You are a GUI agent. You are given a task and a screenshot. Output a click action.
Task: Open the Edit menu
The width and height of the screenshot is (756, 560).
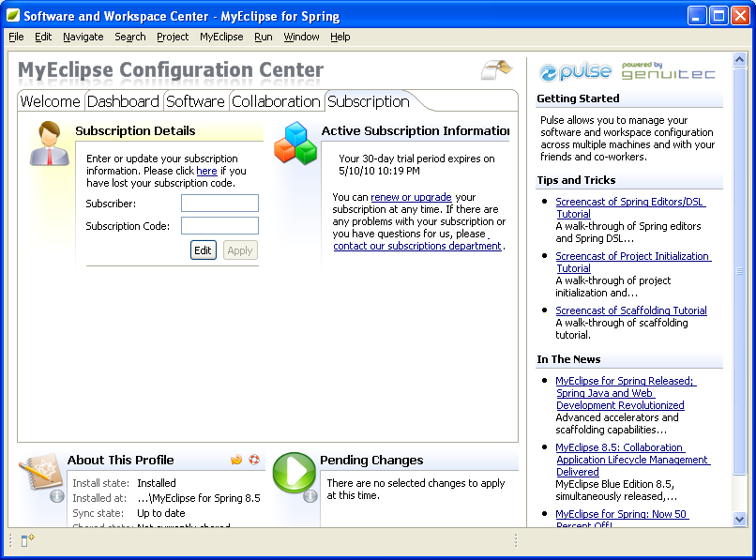coord(43,37)
